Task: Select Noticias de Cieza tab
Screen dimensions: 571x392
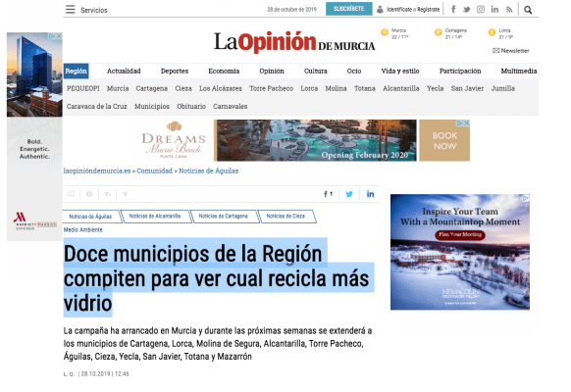Action: [x=285, y=216]
